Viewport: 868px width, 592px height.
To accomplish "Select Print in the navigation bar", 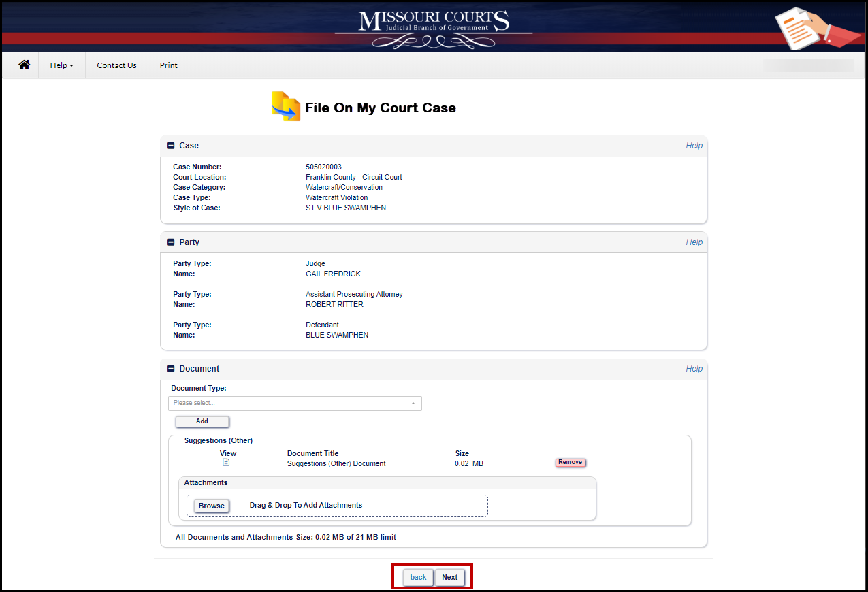I will (169, 65).
